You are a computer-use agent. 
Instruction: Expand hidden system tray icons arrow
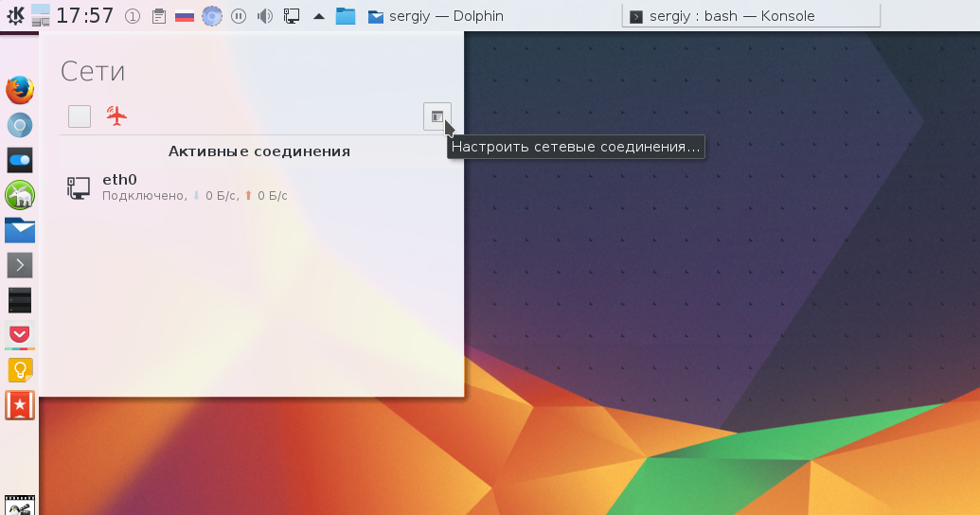tap(319, 16)
